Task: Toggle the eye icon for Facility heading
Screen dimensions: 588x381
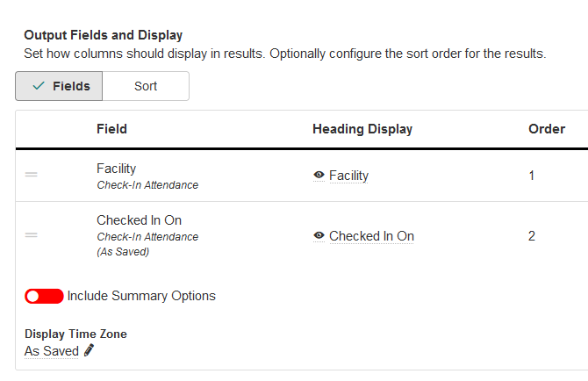Action: (x=319, y=176)
